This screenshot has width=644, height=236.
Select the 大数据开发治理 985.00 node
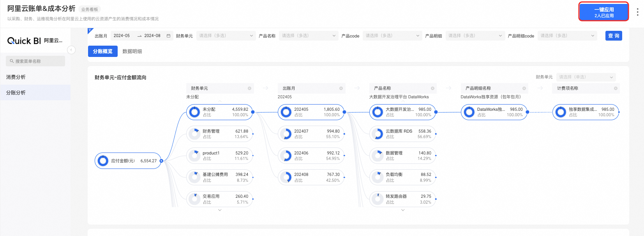[403, 112]
